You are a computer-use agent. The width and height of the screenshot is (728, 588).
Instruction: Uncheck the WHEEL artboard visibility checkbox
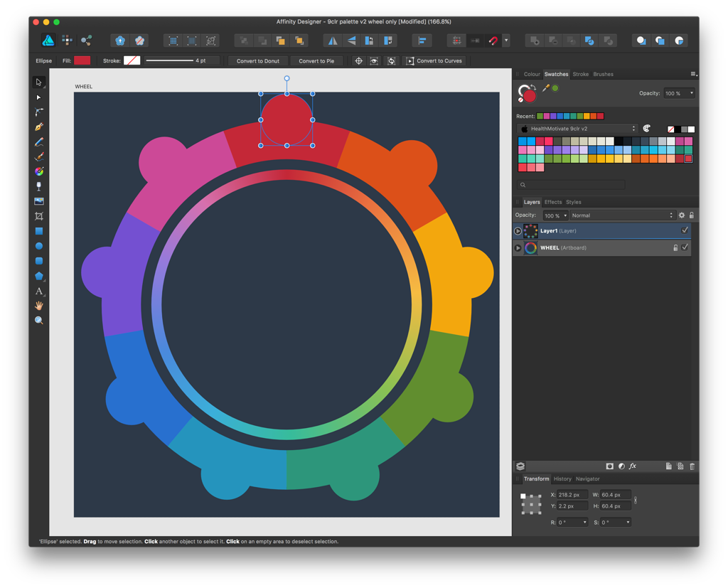[685, 247]
